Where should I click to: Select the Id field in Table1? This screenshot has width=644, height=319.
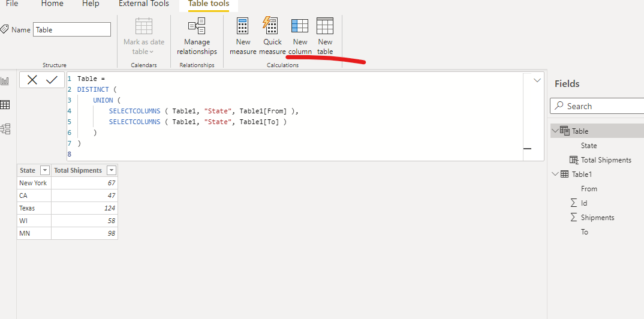point(583,203)
